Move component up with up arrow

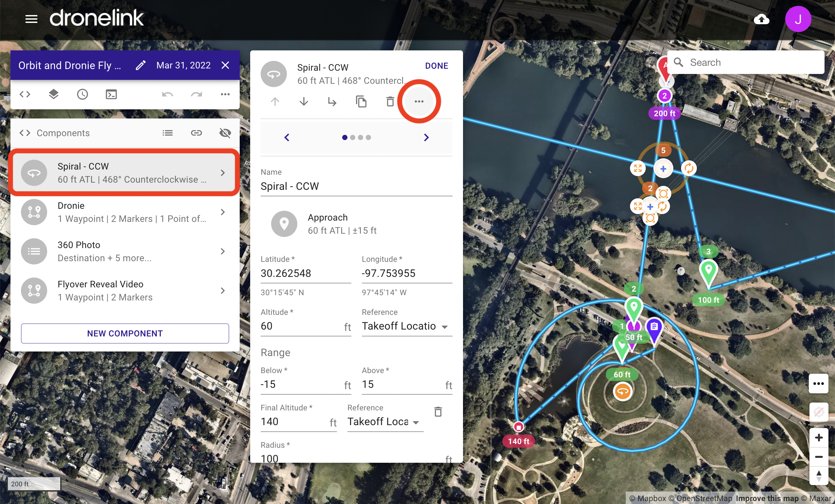coord(275,101)
